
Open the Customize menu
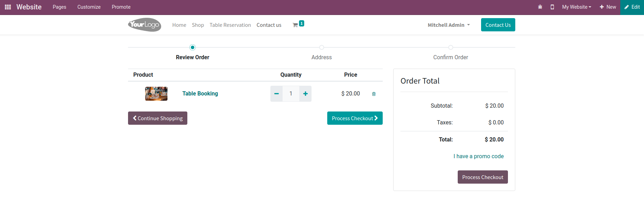click(x=89, y=7)
